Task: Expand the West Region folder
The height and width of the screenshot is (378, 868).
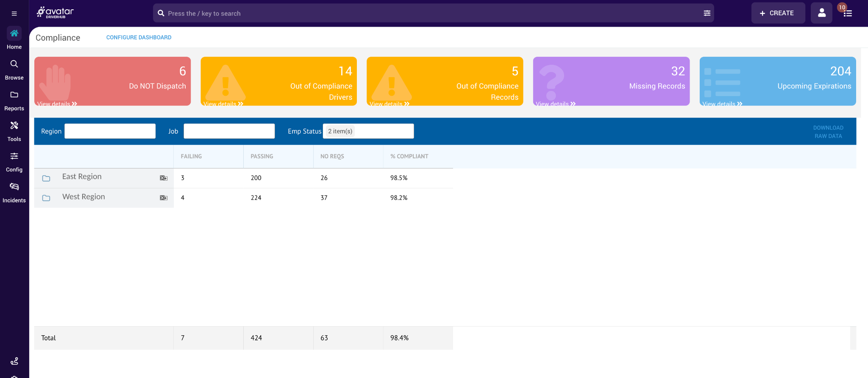Action: 46,198
